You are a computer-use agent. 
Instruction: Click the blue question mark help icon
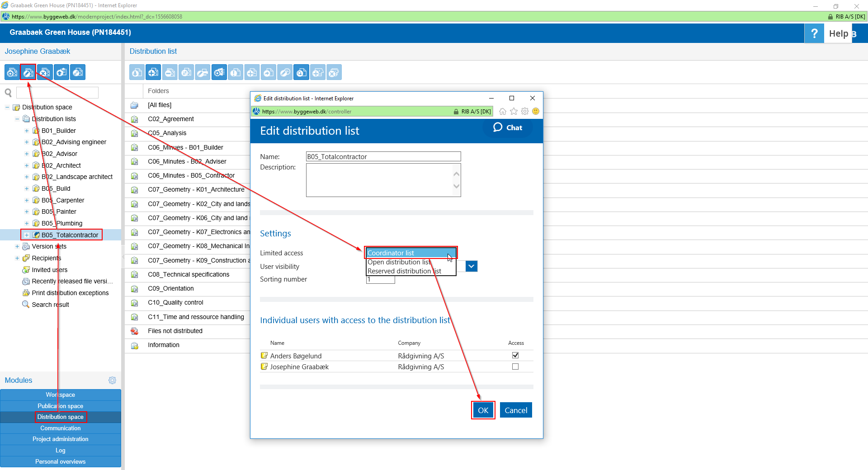click(814, 33)
